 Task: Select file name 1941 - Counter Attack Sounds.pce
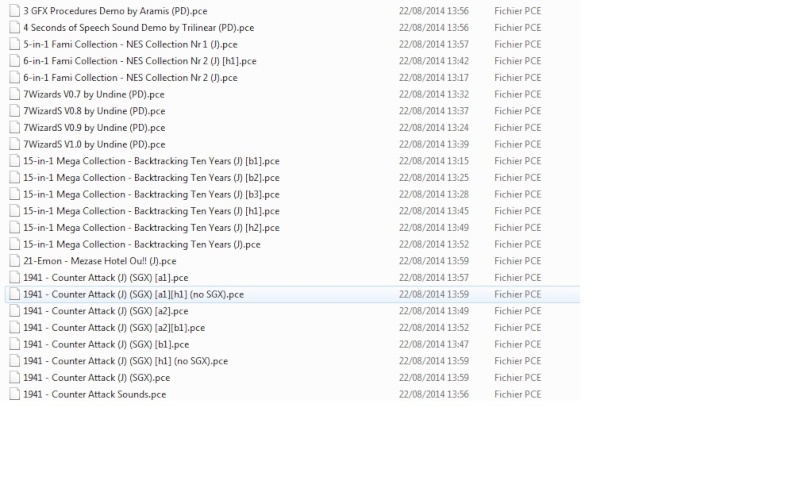(94, 394)
